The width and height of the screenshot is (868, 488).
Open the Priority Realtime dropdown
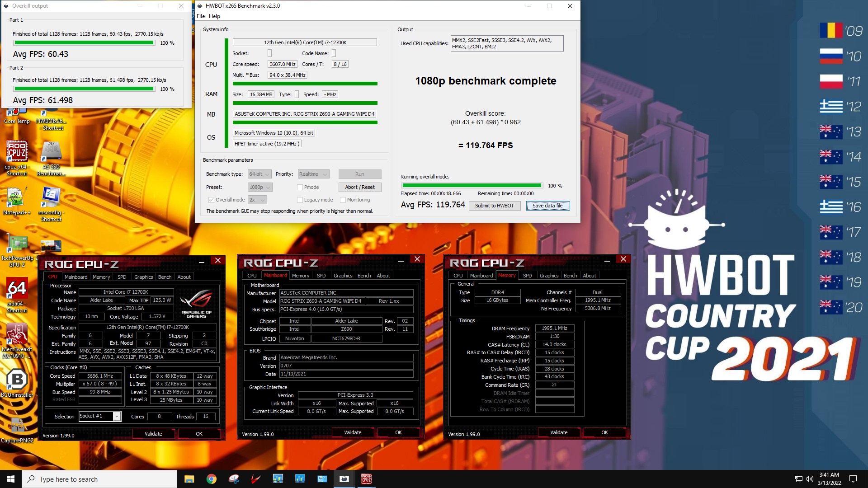tap(313, 174)
